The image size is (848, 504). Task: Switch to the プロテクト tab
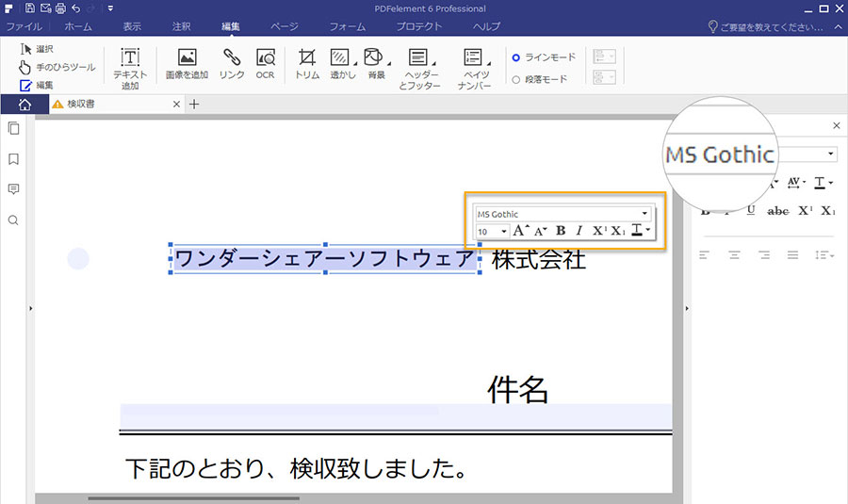(x=419, y=26)
